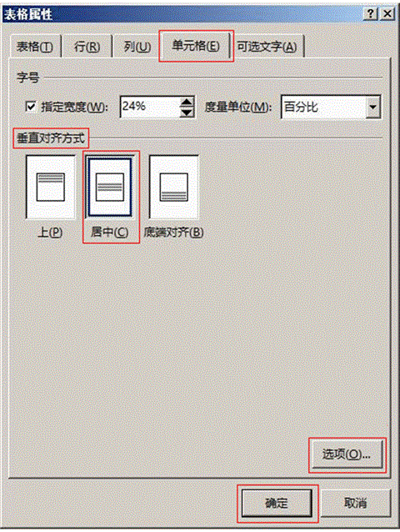The height and width of the screenshot is (532, 400).
Task: Decrease width with the down spinner arrow
Action: tap(187, 113)
